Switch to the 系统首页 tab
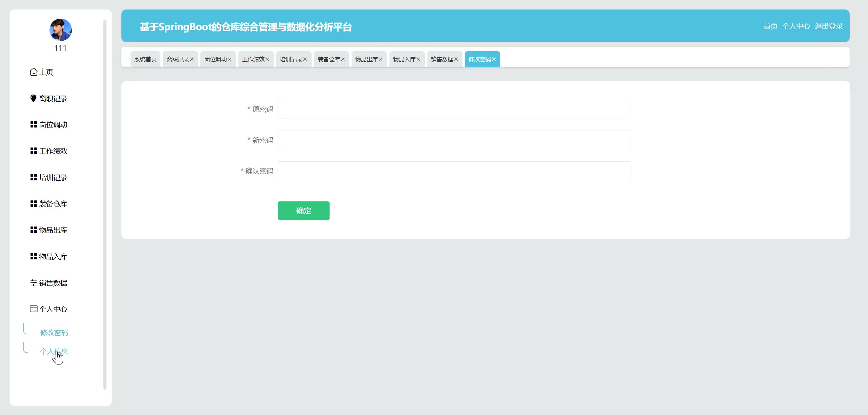Viewport: 868px width, 415px height. coord(145,59)
